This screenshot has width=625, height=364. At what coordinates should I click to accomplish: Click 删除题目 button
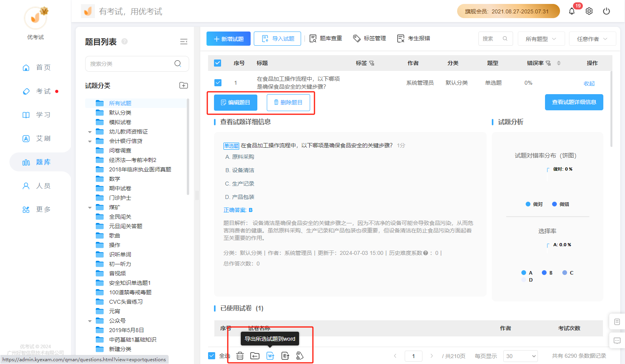point(288,102)
